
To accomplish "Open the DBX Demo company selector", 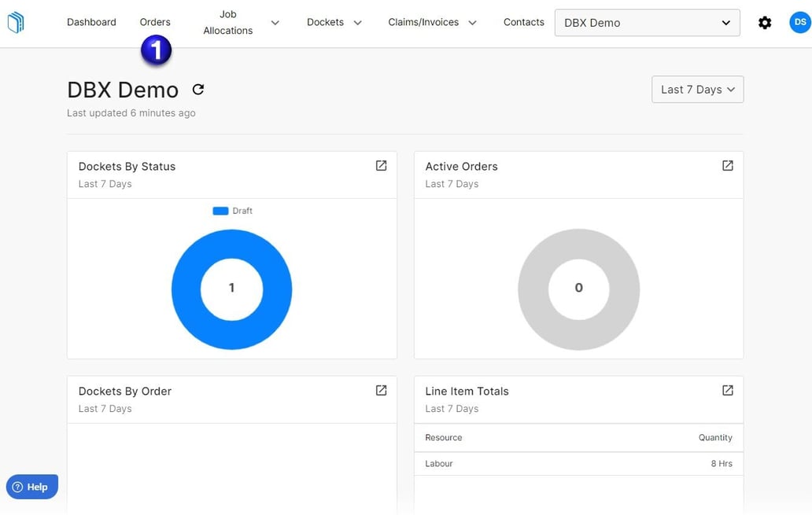I will click(646, 23).
